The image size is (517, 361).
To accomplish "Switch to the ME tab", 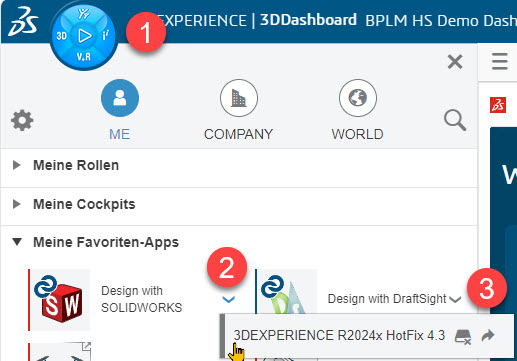I will click(120, 111).
